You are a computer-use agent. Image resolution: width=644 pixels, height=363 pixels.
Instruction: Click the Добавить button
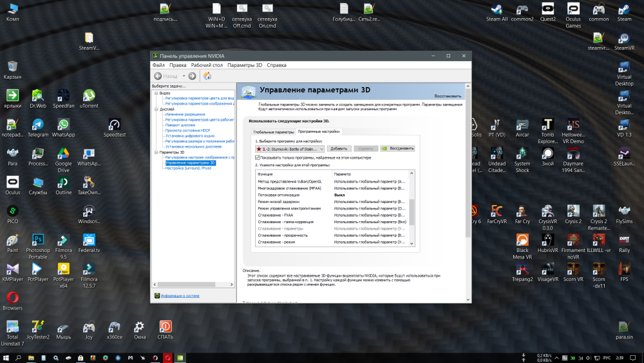click(339, 148)
